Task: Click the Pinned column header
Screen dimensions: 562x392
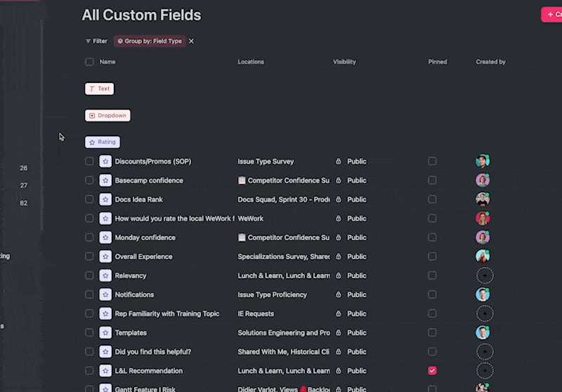Action: click(437, 62)
